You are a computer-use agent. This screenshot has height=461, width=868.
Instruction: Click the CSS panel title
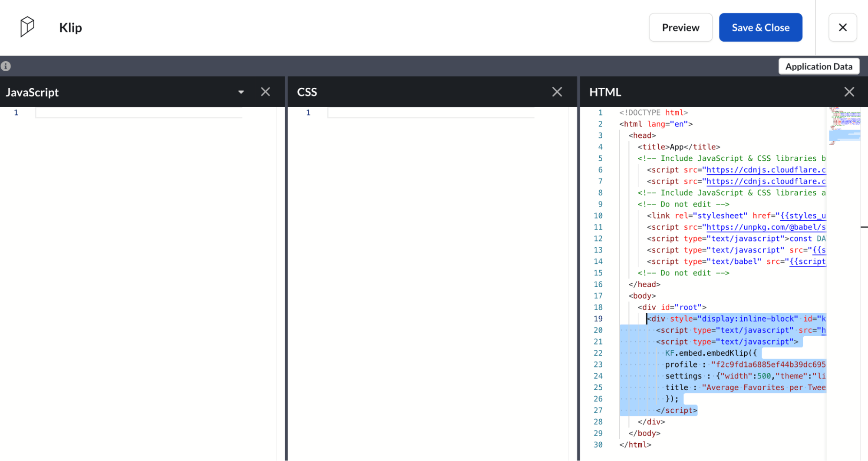click(x=307, y=92)
